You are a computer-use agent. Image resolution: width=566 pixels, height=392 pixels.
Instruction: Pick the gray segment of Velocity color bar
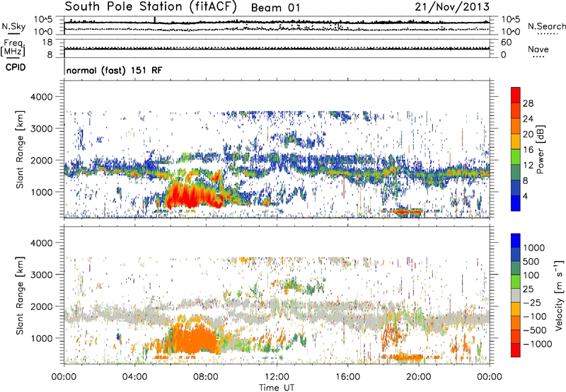click(516, 295)
